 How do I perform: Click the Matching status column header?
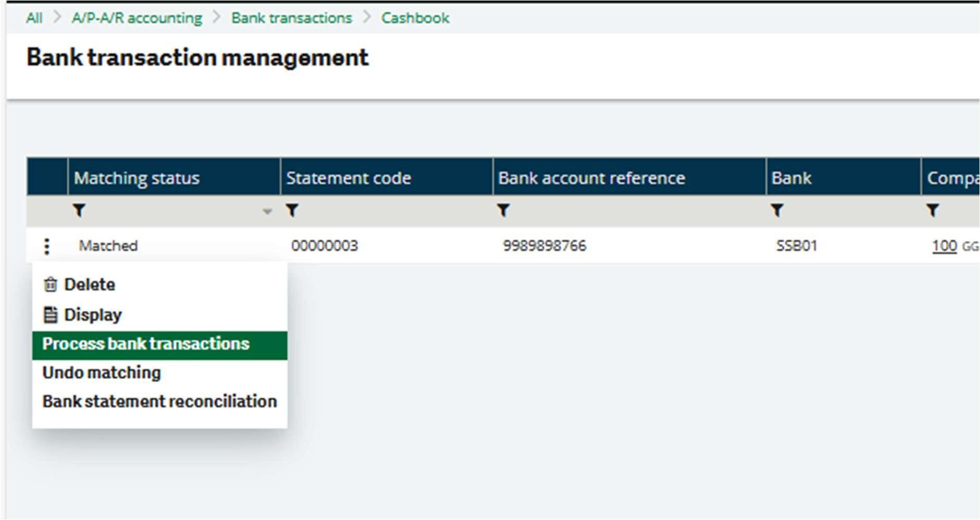point(137,178)
